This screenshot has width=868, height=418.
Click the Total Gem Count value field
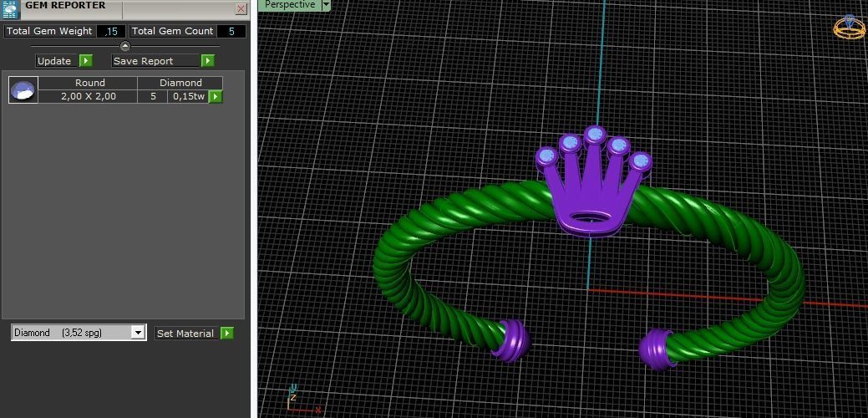pos(231,32)
